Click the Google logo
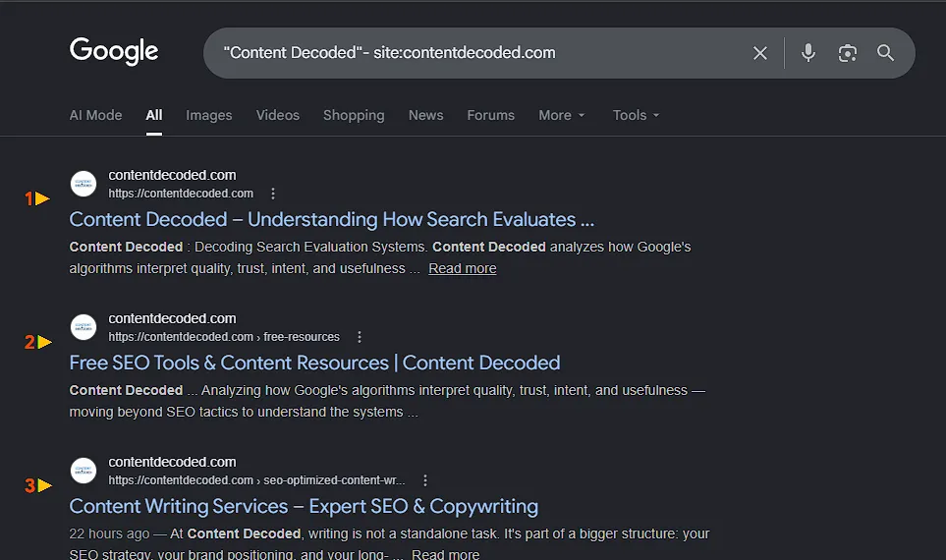The height and width of the screenshot is (560, 946). pyautogui.click(x=114, y=52)
